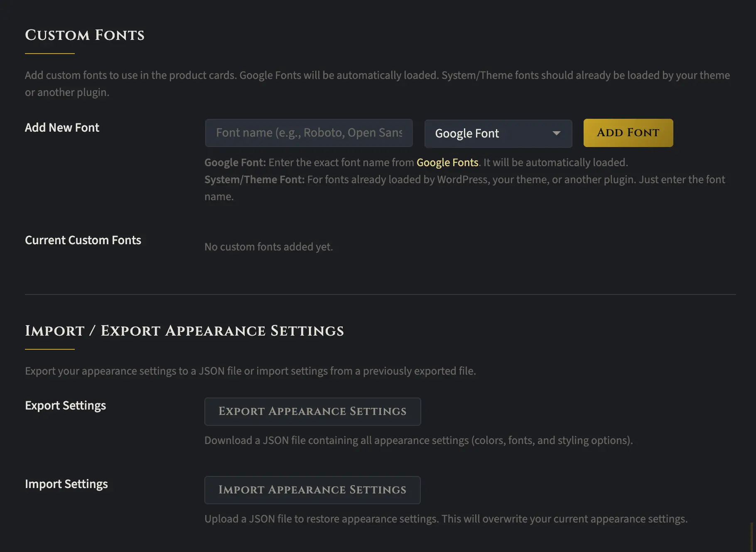756x552 pixels.
Task: Click Import / Export Appearance Settings heading
Action: coord(184,331)
